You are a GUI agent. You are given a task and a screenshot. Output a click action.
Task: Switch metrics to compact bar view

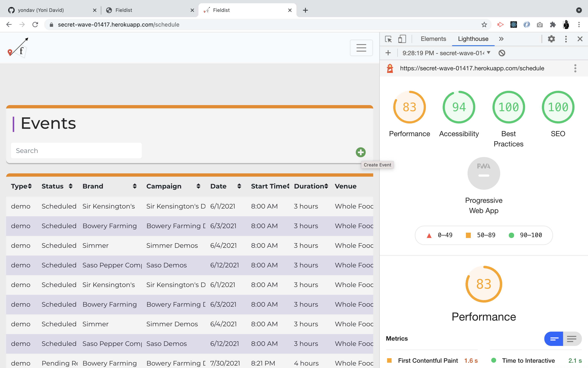click(553, 339)
